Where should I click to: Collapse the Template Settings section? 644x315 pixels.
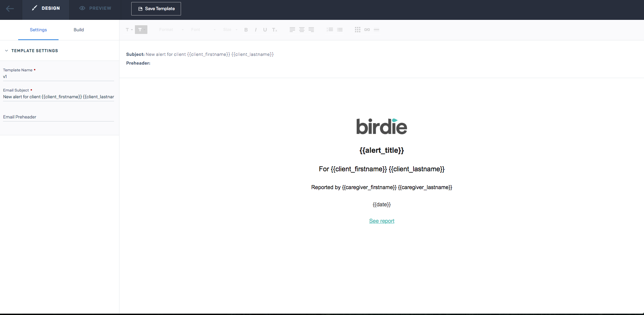[x=31, y=51]
